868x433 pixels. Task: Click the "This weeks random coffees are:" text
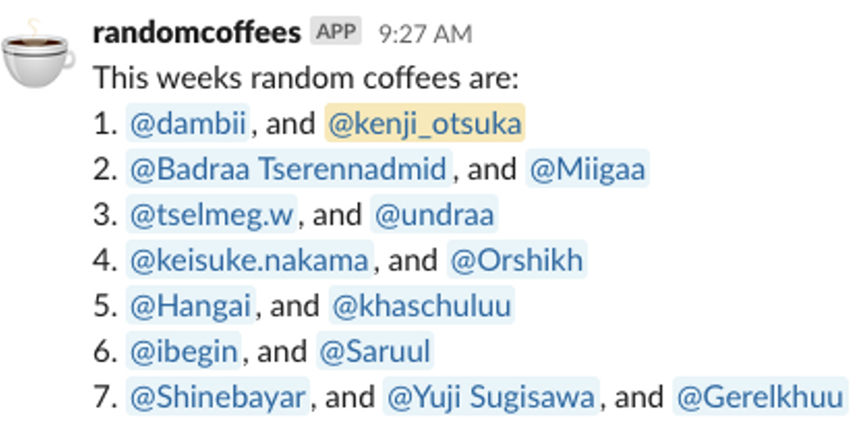(306, 78)
